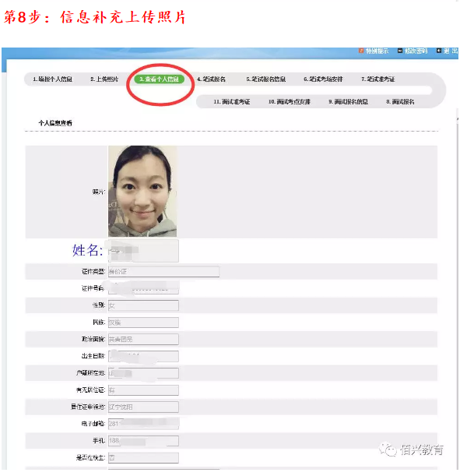This screenshot has height=476, width=467.
Task: Click the 个人信息查看 section heading
Action: [56, 125]
